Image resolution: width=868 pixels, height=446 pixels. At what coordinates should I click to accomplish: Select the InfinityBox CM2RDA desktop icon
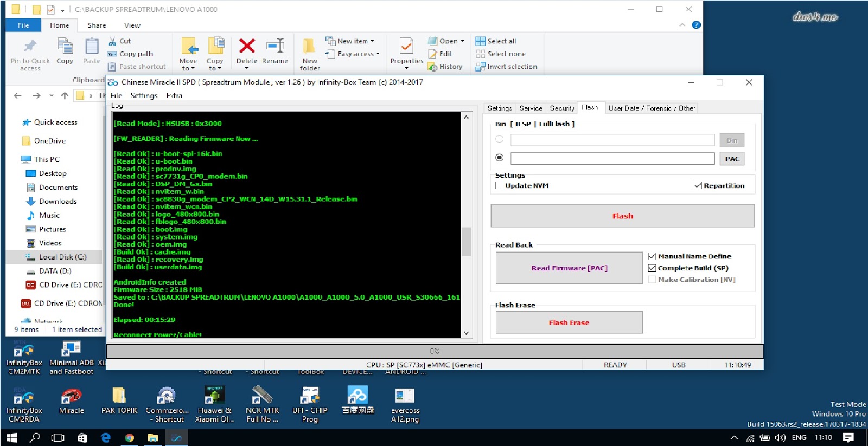pyautogui.click(x=24, y=405)
